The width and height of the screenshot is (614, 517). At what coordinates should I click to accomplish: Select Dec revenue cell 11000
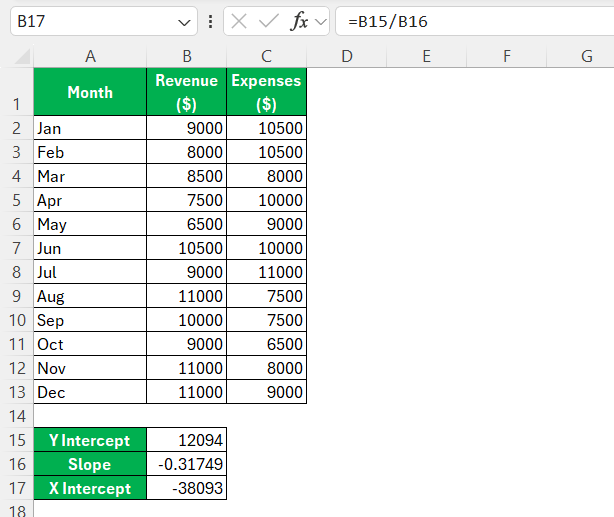click(187, 392)
